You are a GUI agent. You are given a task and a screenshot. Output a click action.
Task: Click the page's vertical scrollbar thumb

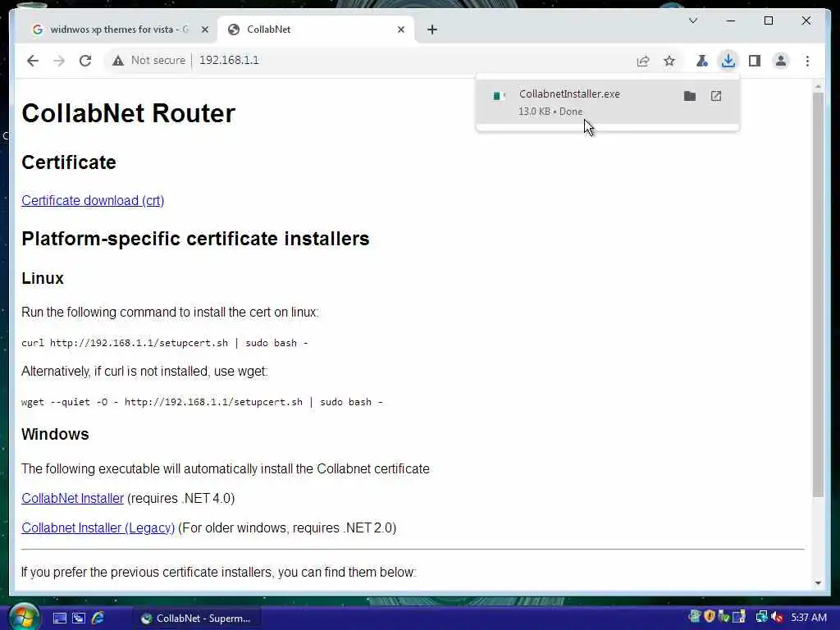(x=818, y=294)
